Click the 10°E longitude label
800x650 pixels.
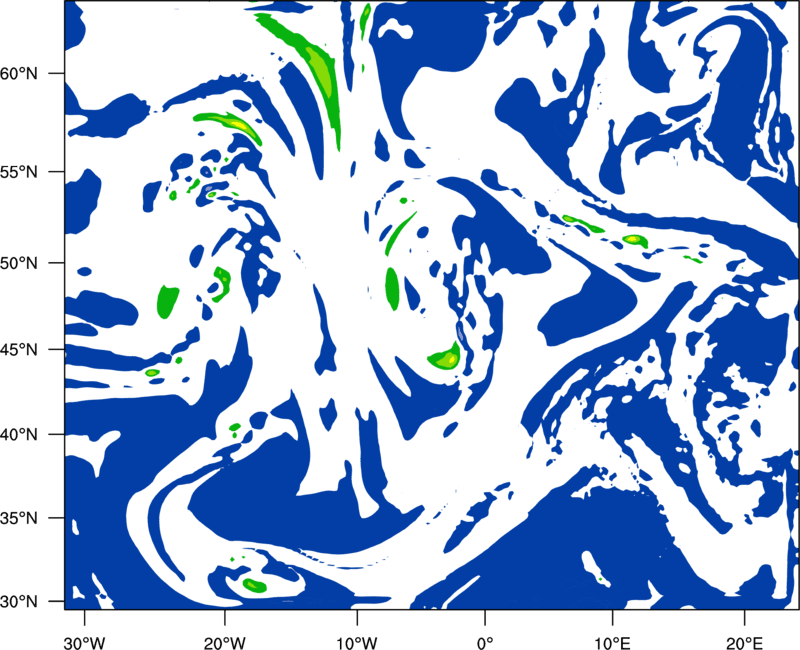pyautogui.click(x=612, y=643)
